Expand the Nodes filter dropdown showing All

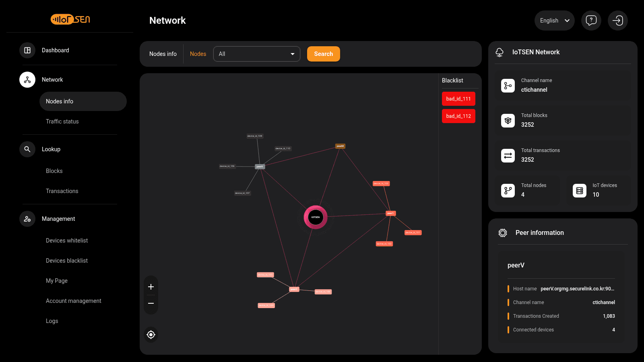[257, 54]
